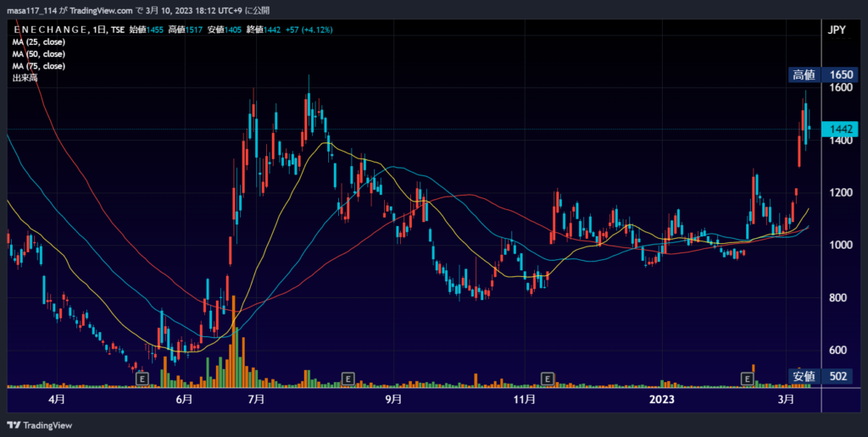868x437 pixels.
Task: Click the TSE exchange label
Action: point(117,30)
